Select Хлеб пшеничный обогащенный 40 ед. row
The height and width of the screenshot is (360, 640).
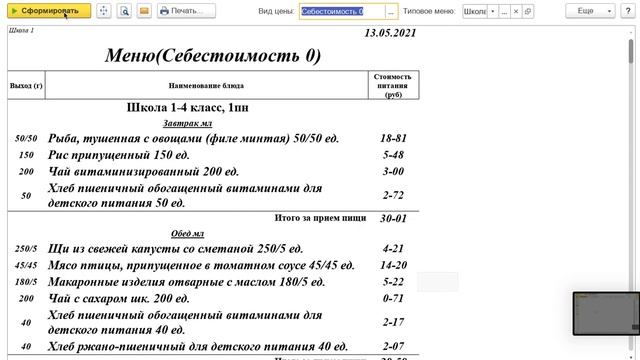pos(213,322)
